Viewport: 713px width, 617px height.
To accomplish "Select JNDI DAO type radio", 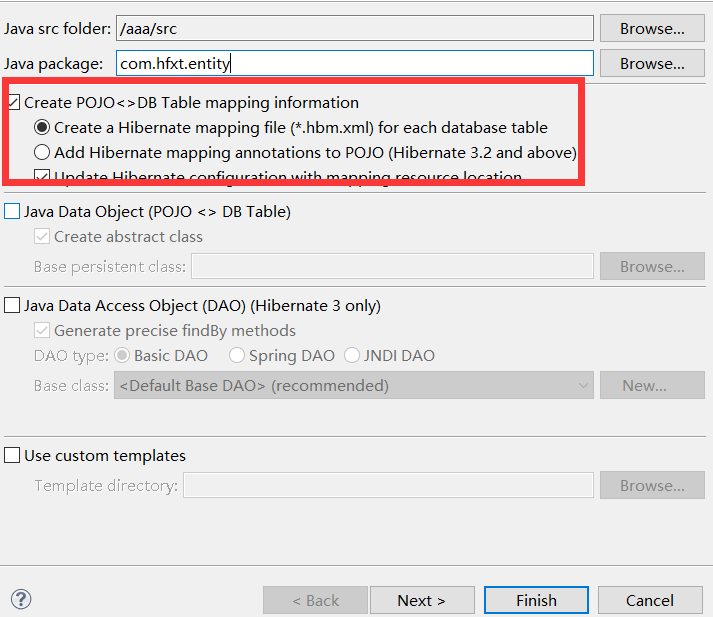I will [352, 356].
